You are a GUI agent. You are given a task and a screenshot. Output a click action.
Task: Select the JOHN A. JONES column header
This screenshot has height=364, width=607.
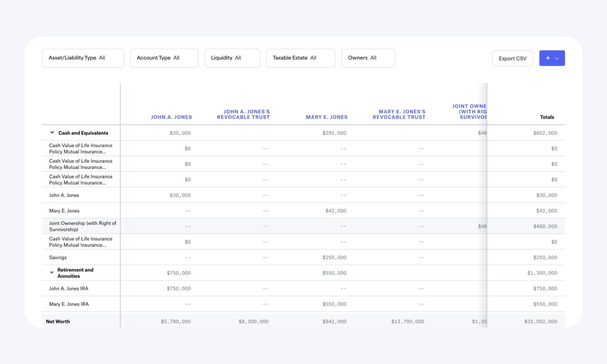coord(171,117)
